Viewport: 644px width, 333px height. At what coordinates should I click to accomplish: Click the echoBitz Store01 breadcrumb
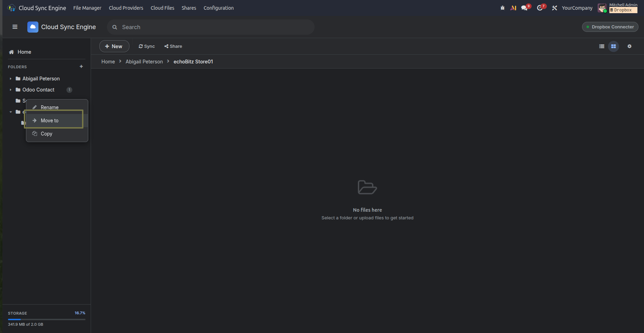[193, 62]
